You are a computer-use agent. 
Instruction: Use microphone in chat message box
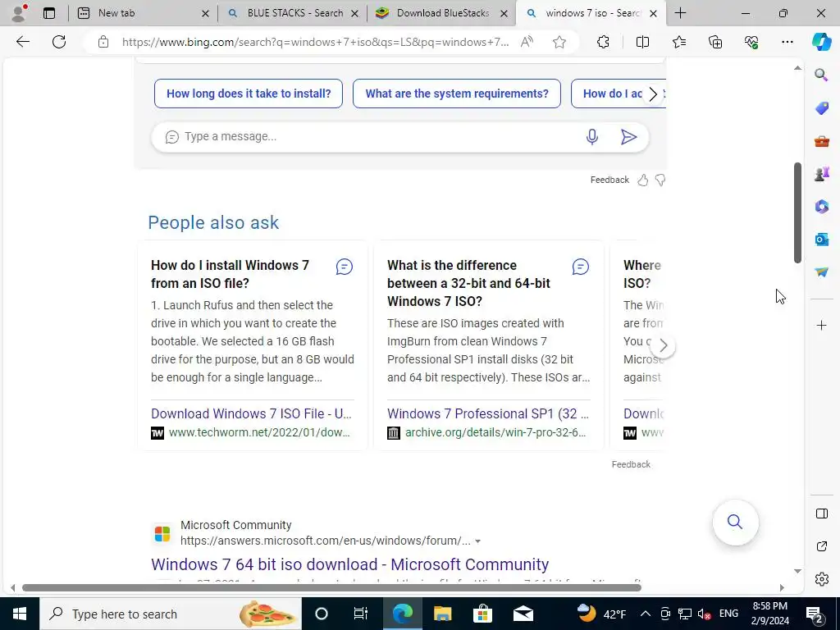pos(592,137)
